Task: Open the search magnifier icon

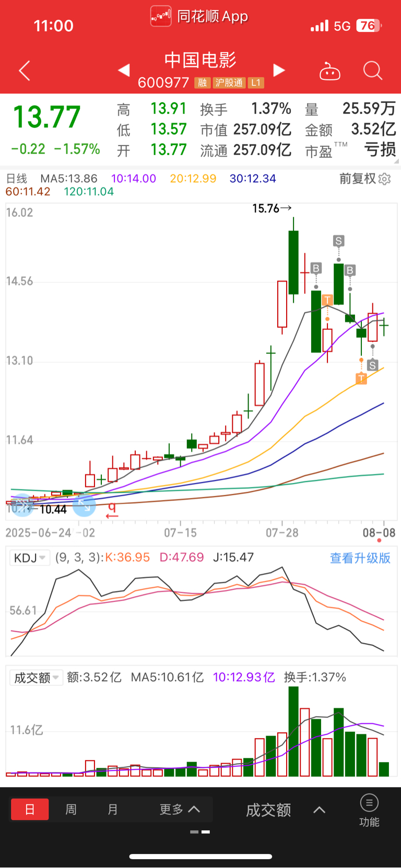Action: [373, 70]
